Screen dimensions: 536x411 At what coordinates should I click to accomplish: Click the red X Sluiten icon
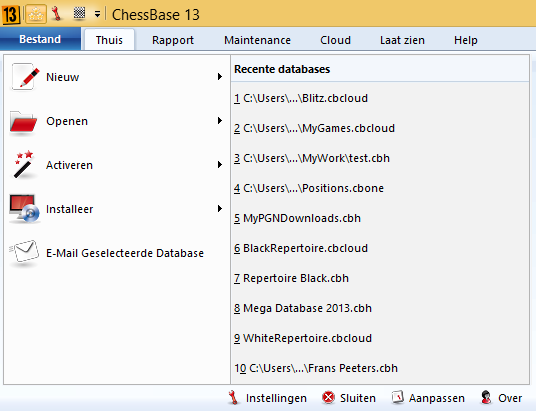coord(329,398)
